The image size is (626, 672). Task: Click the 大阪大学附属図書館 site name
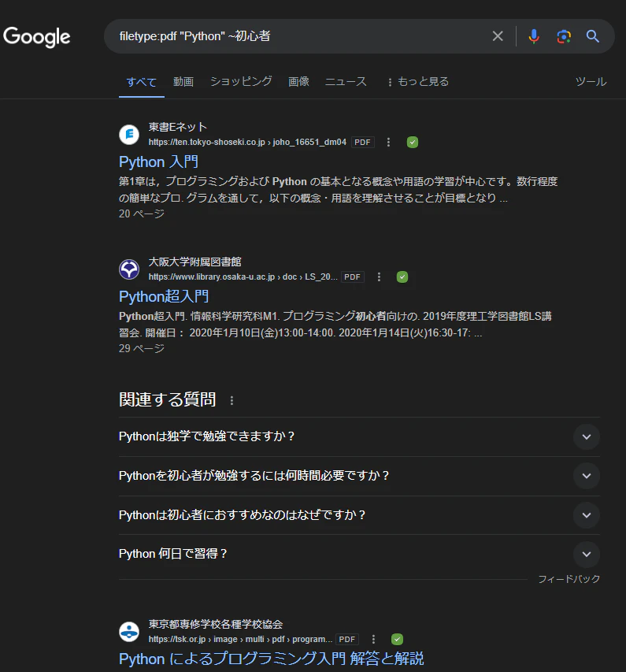click(195, 262)
